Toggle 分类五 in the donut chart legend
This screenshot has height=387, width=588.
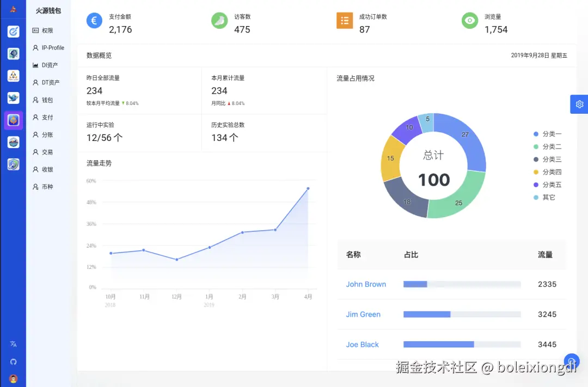pos(548,185)
